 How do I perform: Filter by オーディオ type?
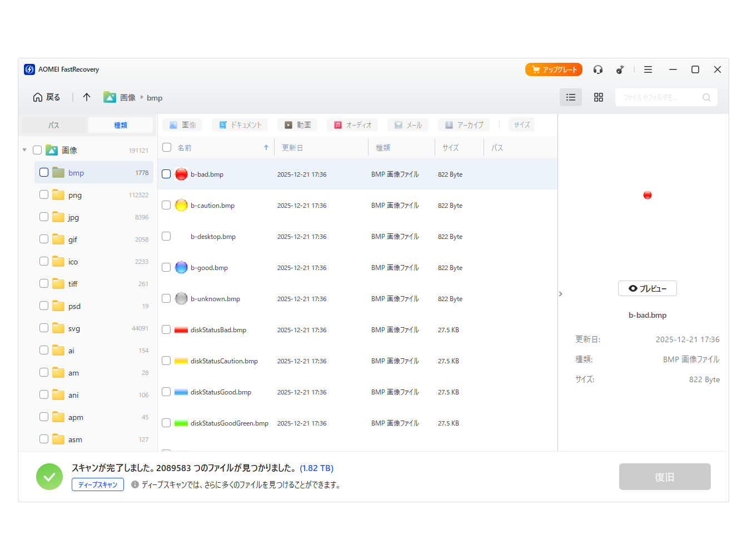(352, 125)
